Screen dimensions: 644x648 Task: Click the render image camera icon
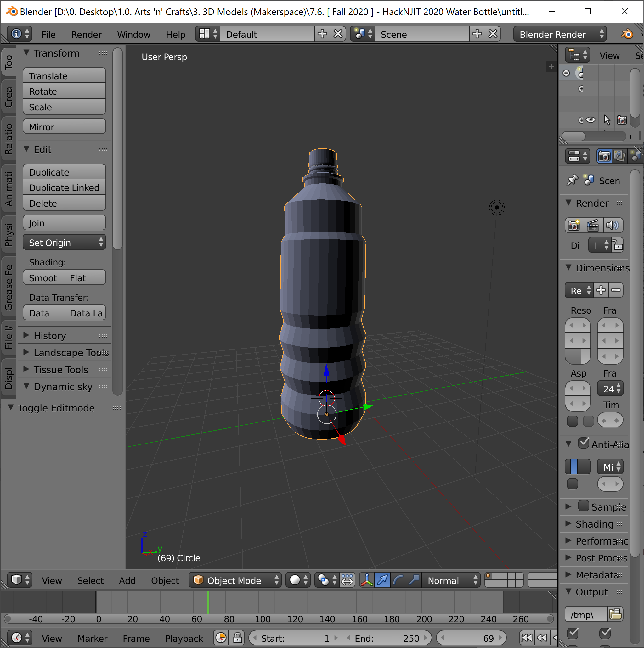[573, 226]
